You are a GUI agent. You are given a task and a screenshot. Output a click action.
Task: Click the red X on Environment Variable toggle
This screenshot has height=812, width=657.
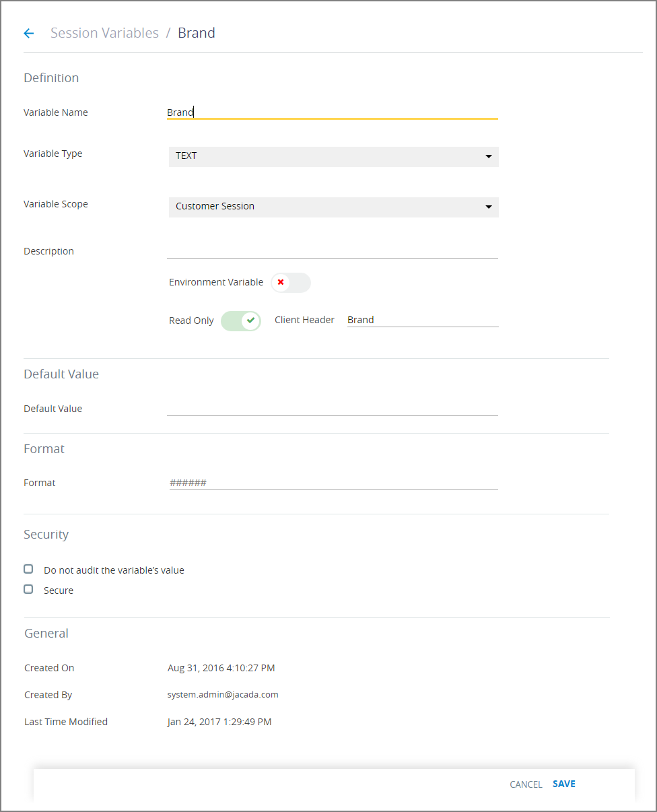[280, 283]
